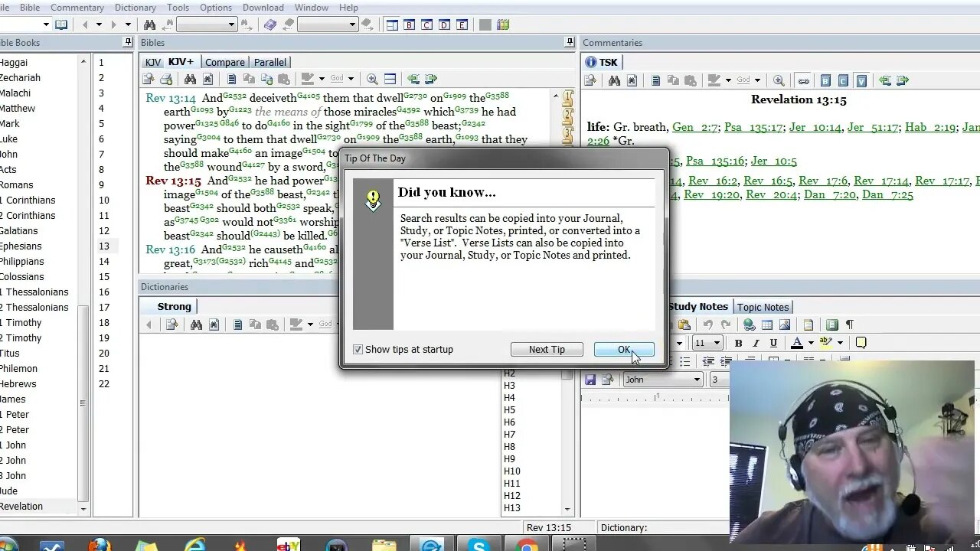
Task: Select the Topic Notes tab
Action: click(x=763, y=307)
